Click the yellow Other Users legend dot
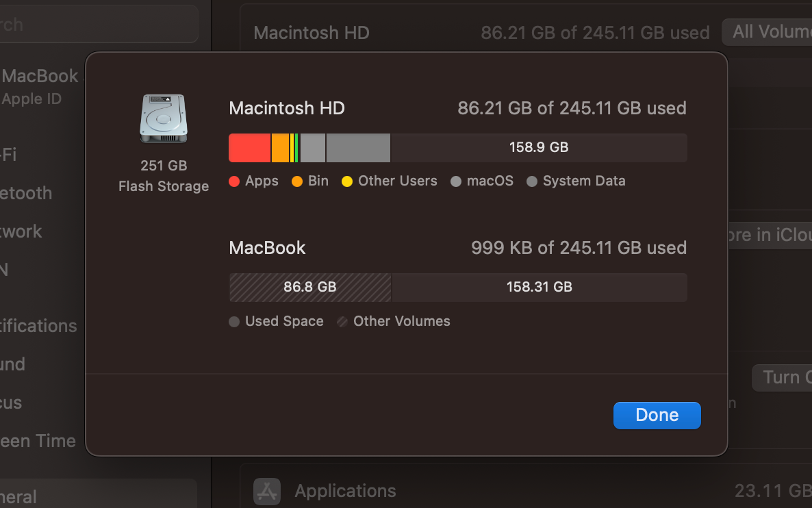812x508 pixels. tap(347, 181)
